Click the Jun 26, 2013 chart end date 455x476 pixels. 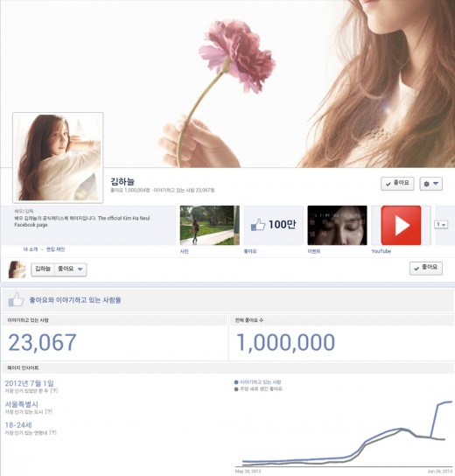440,472
